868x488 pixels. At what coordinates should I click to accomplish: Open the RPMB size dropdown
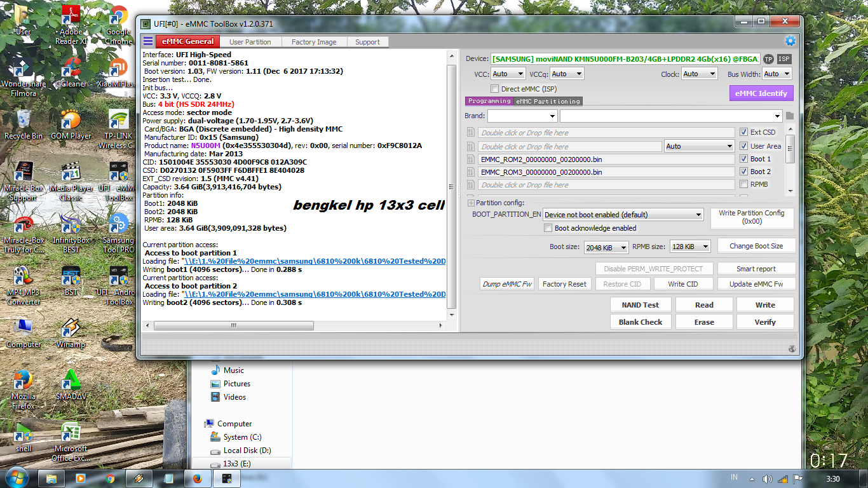(690, 247)
